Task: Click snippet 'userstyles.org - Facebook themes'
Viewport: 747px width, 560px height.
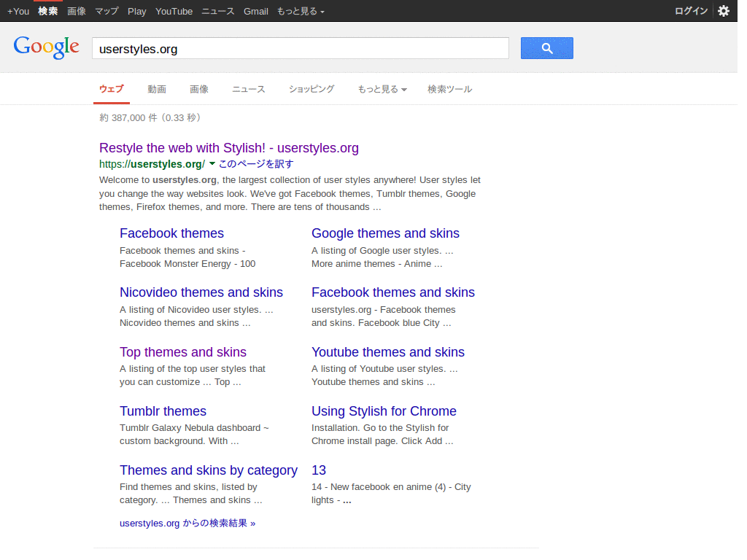Action: 384,309
